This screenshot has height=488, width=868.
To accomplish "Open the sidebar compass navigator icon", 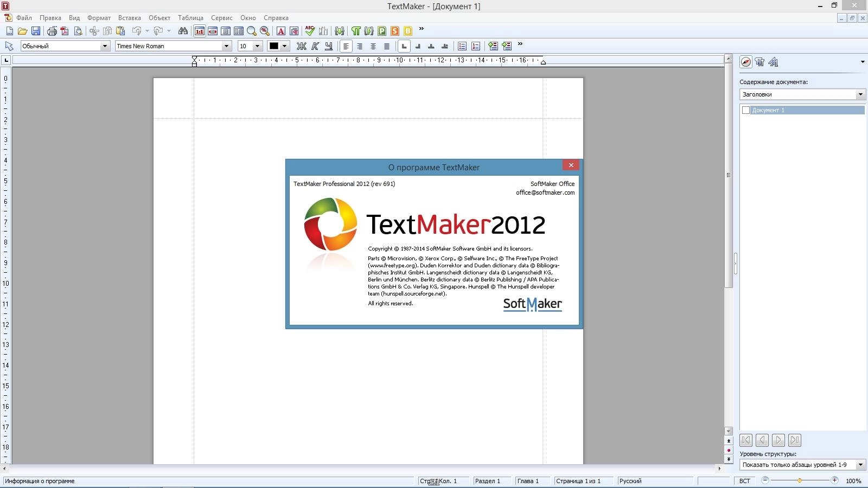I will tap(746, 62).
